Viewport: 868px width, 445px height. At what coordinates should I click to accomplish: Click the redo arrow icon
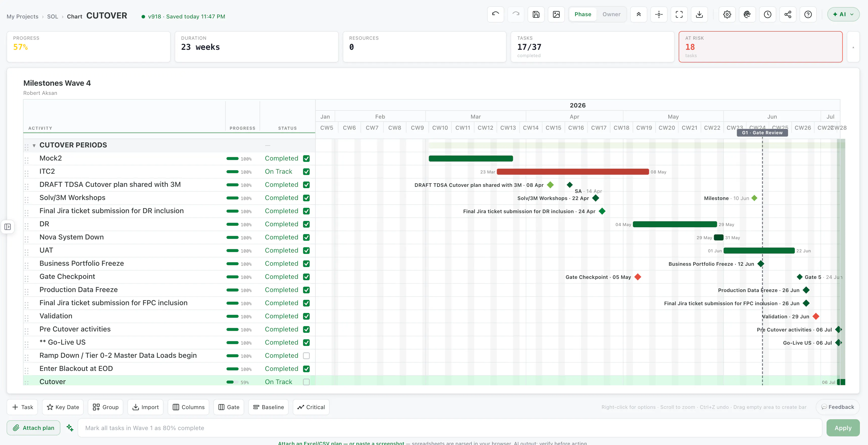pos(516,14)
